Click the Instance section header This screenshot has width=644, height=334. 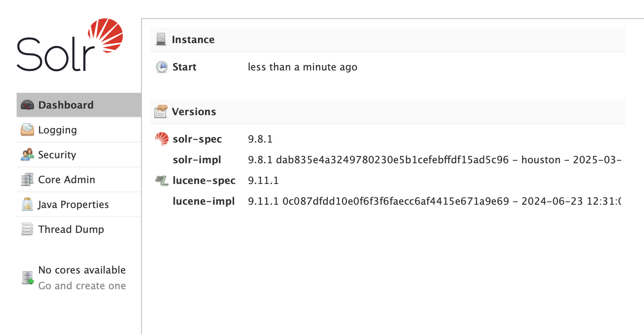point(388,40)
